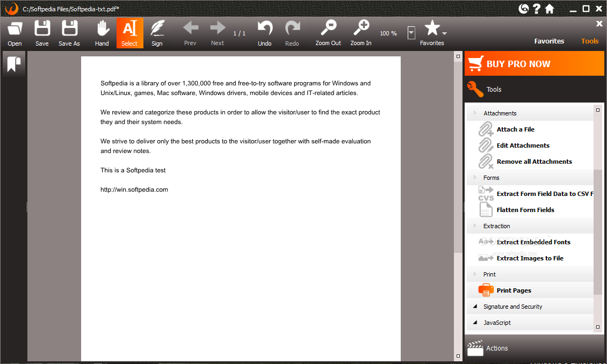This screenshot has width=607, height=364.
Task: Collapse the Extraction section
Action: pos(475,225)
